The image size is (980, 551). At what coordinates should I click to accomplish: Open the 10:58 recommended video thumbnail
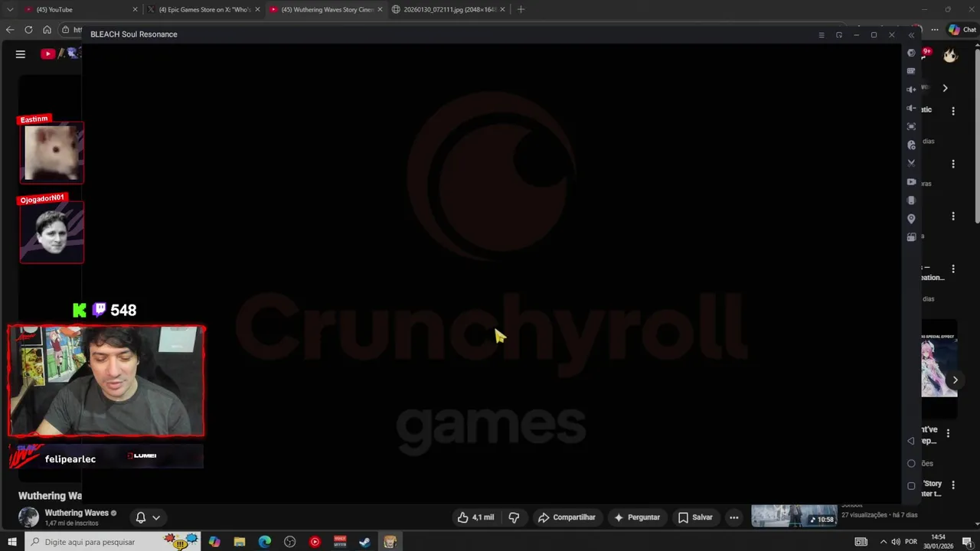pos(794,516)
